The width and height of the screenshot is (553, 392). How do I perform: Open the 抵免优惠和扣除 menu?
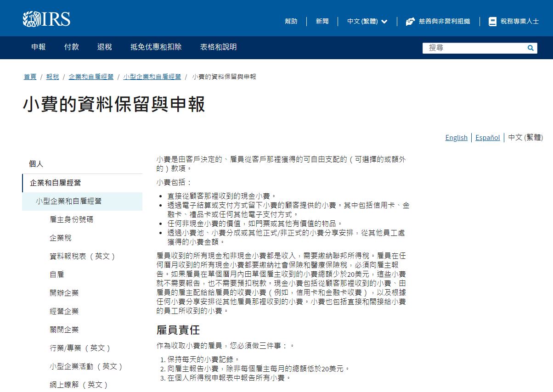(156, 47)
